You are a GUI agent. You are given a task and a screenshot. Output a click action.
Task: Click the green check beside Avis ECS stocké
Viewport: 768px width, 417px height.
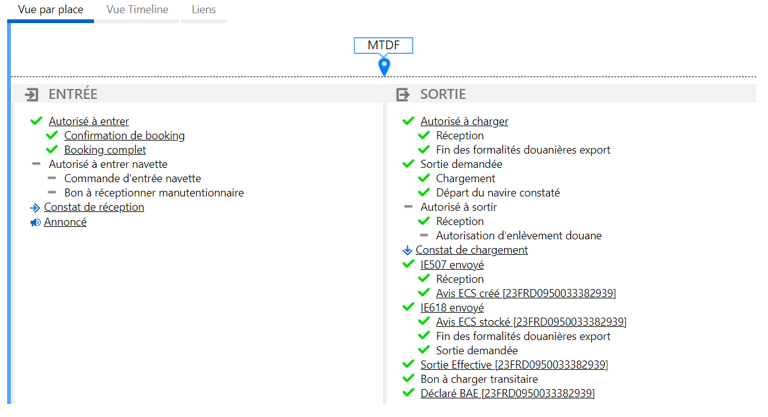[424, 321]
